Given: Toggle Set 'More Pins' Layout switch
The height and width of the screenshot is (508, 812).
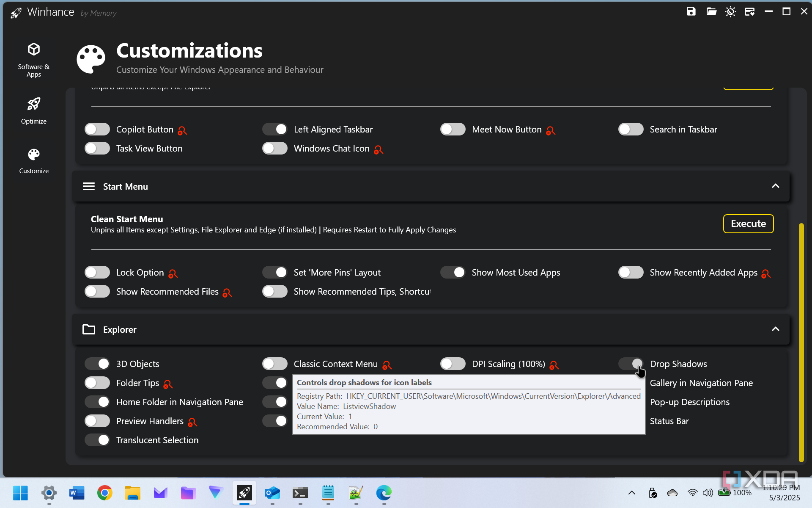Looking at the screenshot, I should click(x=275, y=272).
